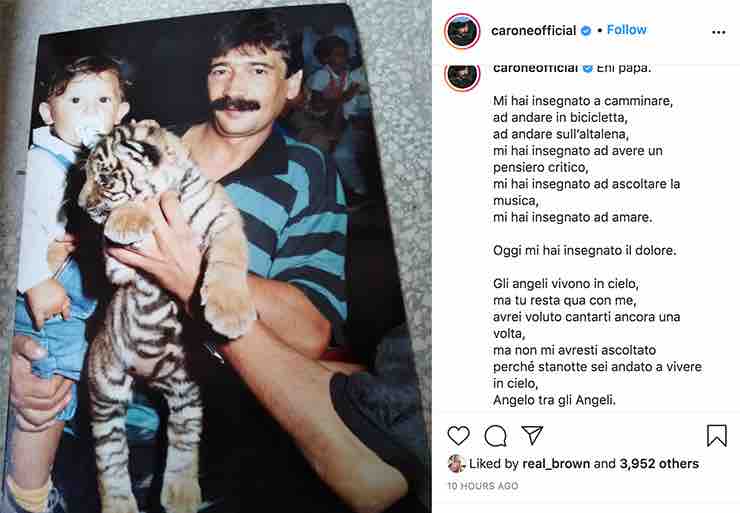The height and width of the screenshot is (513, 740).
Task: Open the caption author's avatar
Action: tap(462, 76)
